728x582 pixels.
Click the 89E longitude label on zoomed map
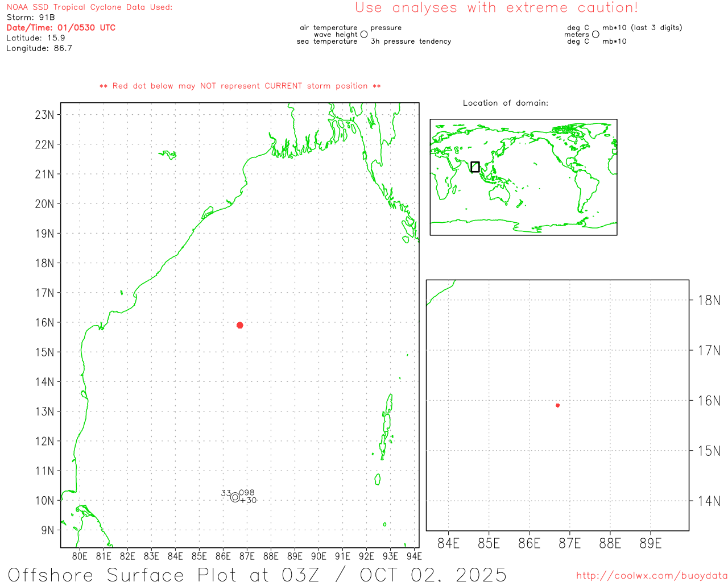650,544
